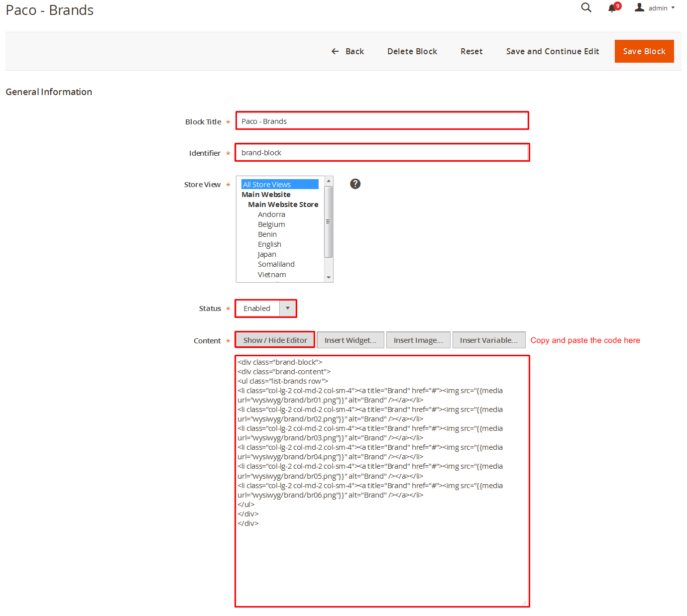Click store view list scroll-down arrow

click(329, 278)
